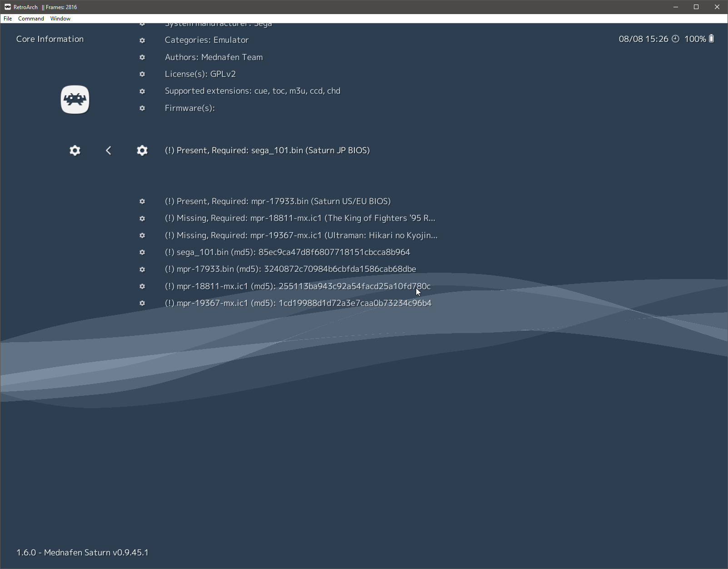Select Authors: Mednafen Team entry
The width and height of the screenshot is (728, 569).
(x=214, y=57)
